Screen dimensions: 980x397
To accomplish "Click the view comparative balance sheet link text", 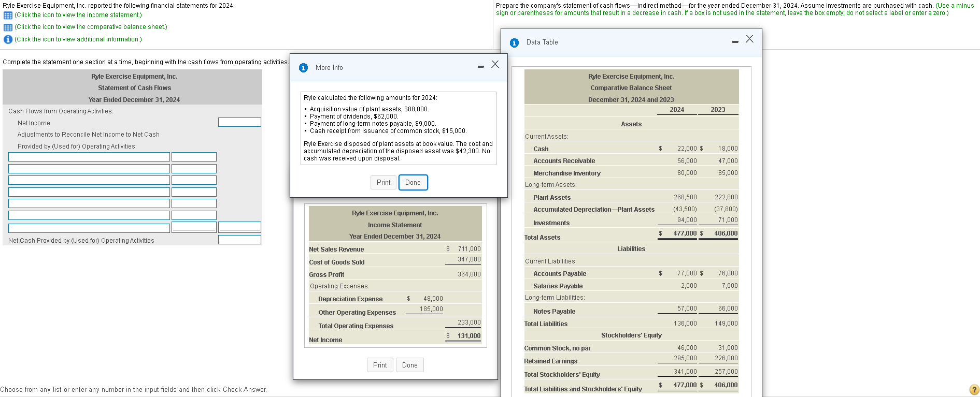I will click(x=91, y=27).
